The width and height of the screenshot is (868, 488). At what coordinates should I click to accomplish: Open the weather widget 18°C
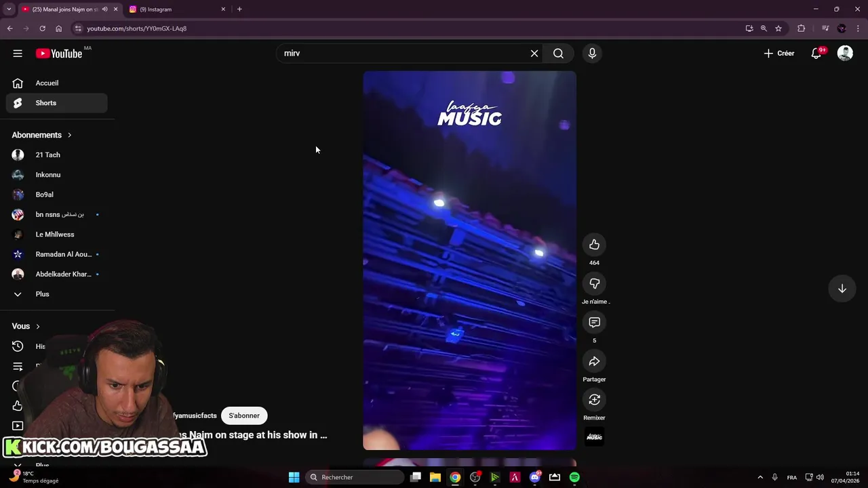pyautogui.click(x=34, y=477)
